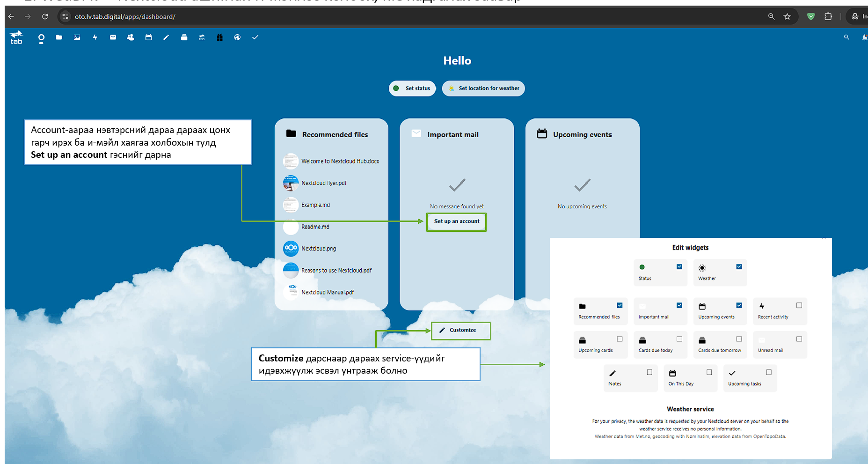This screenshot has width=868, height=464.
Task: Open Nextcloud.png file
Action: pos(331,249)
